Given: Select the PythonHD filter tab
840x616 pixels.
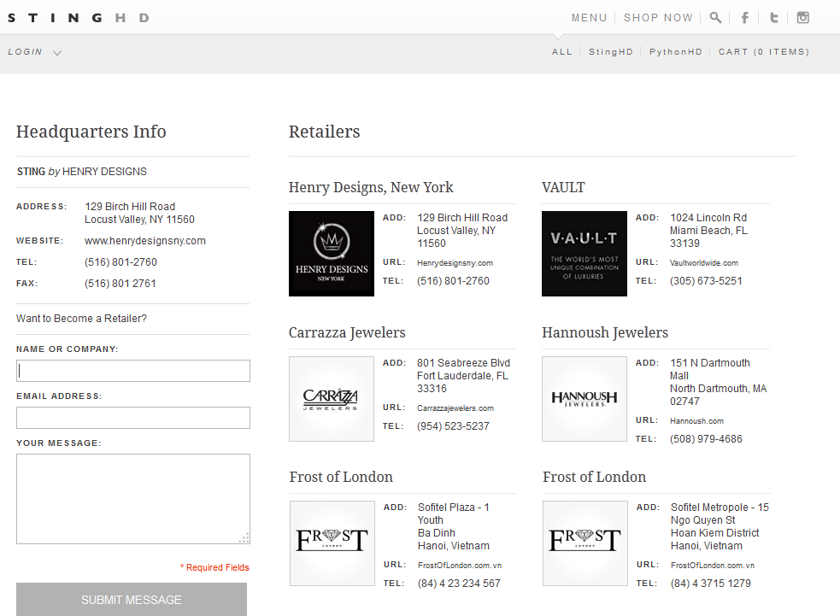Looking at the screenshot, I should pyautogui.click(x=675, y=52).
